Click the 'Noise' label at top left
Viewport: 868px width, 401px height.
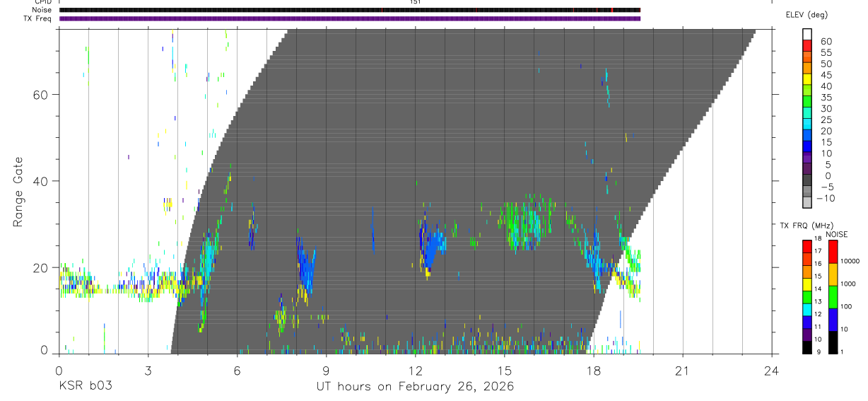coord(42,10)
